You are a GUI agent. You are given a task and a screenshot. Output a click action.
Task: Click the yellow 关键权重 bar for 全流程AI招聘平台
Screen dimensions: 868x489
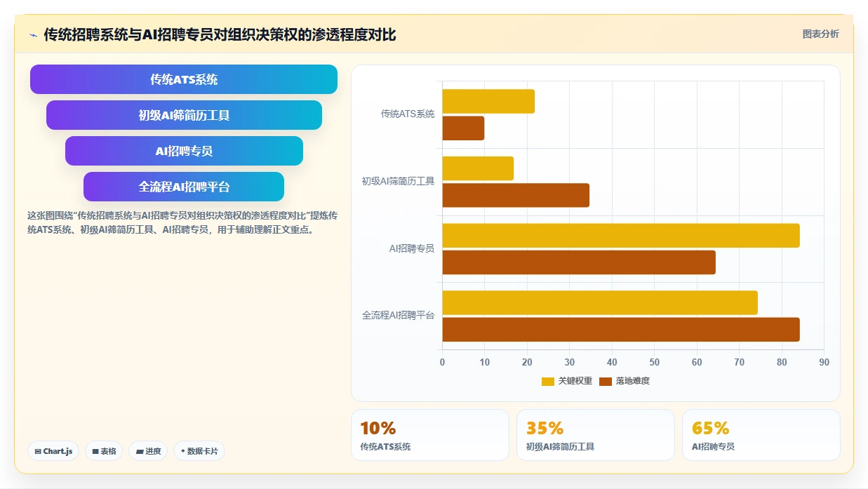click(x=600, y=302)
